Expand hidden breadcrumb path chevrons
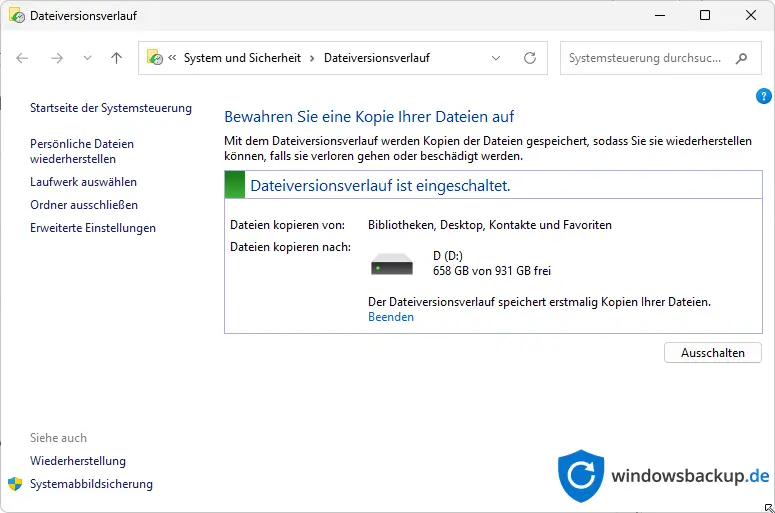775x513 pixels. (173, 58)
